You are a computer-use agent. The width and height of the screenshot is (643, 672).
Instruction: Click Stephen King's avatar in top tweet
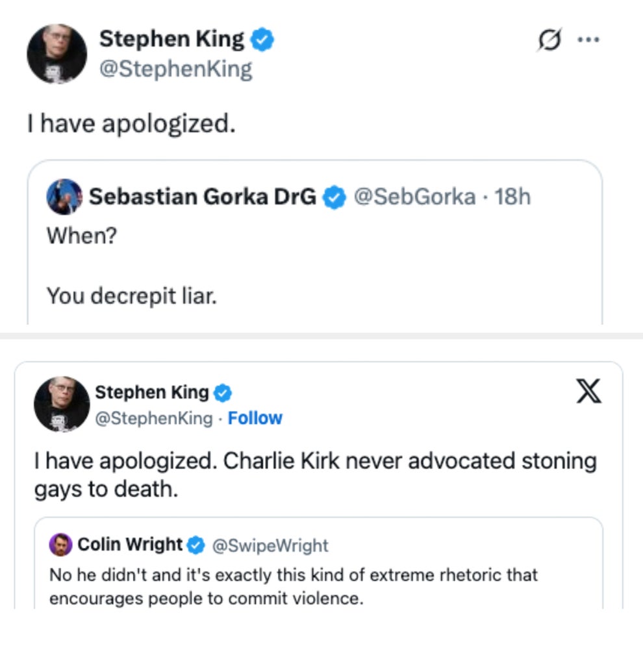[x=57, y=54]
